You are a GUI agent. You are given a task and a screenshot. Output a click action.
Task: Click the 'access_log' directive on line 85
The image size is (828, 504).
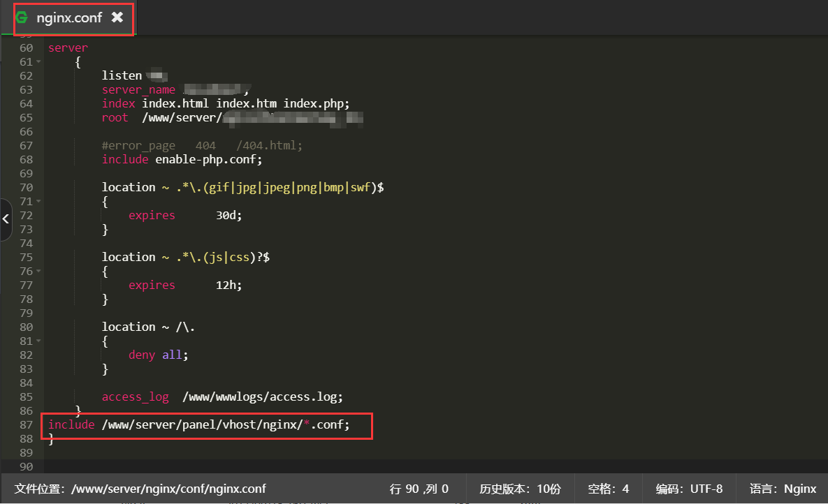pyautogui.click(x=135, y=397)
